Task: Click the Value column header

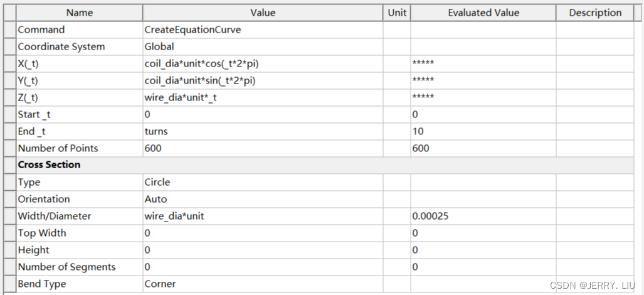Action: [x=263, y=13]
